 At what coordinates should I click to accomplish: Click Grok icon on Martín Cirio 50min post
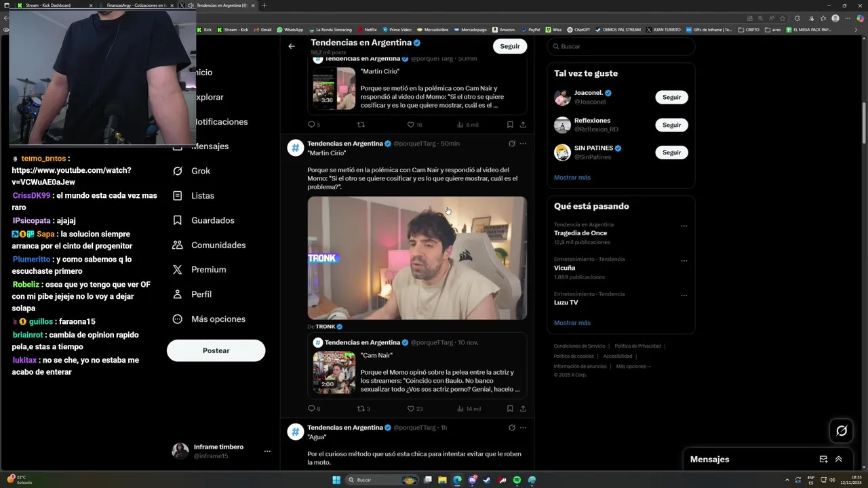(511, 144)
